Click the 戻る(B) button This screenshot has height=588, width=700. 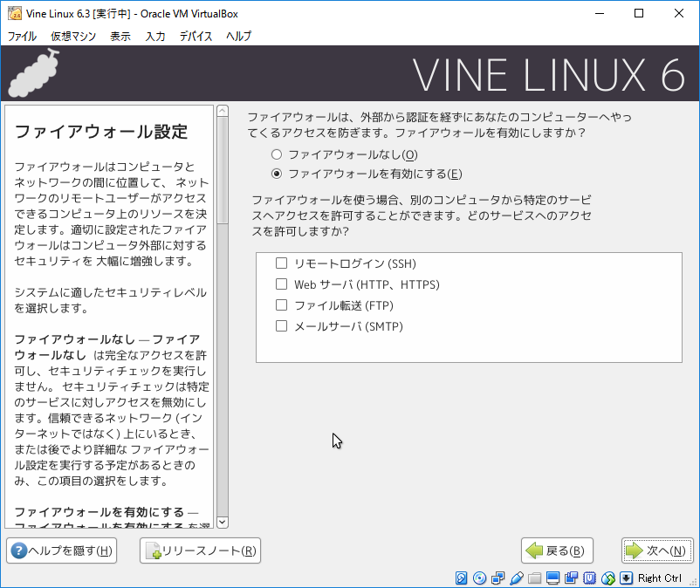557,550
